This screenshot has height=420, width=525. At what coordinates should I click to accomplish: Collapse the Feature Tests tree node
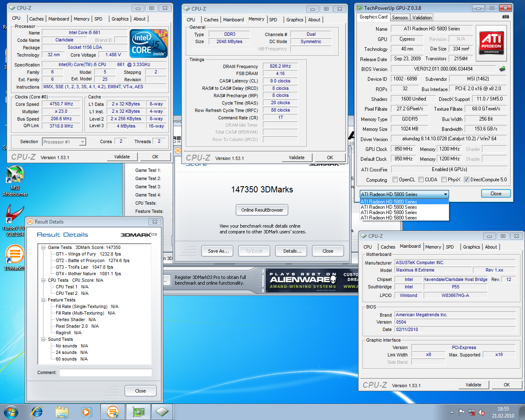pyautogui.click(x=43, y=300)
